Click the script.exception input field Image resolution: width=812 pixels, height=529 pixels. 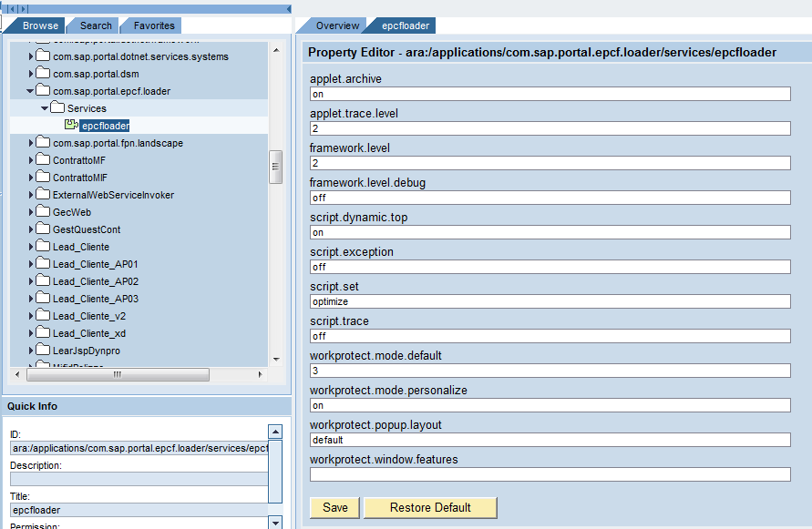click(x=550, y=267)
